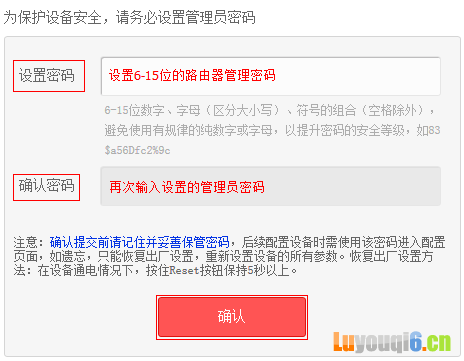Click the 注意 text starting the note

pyautogui.click(x=26, y=242)
